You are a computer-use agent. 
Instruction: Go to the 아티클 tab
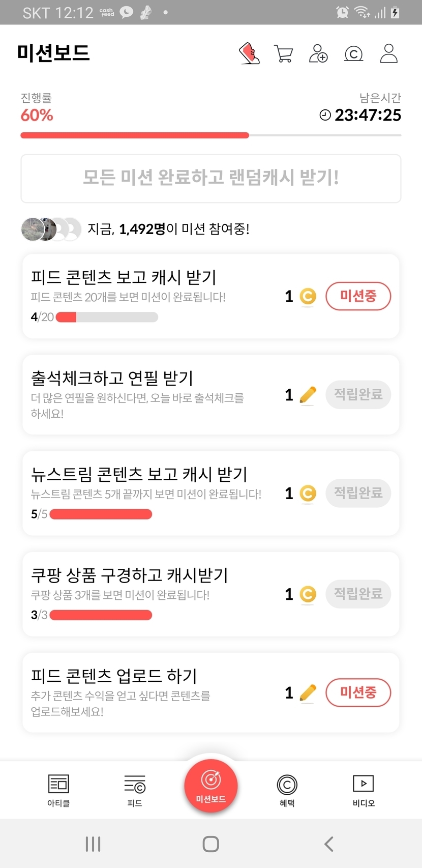point(58,790)
